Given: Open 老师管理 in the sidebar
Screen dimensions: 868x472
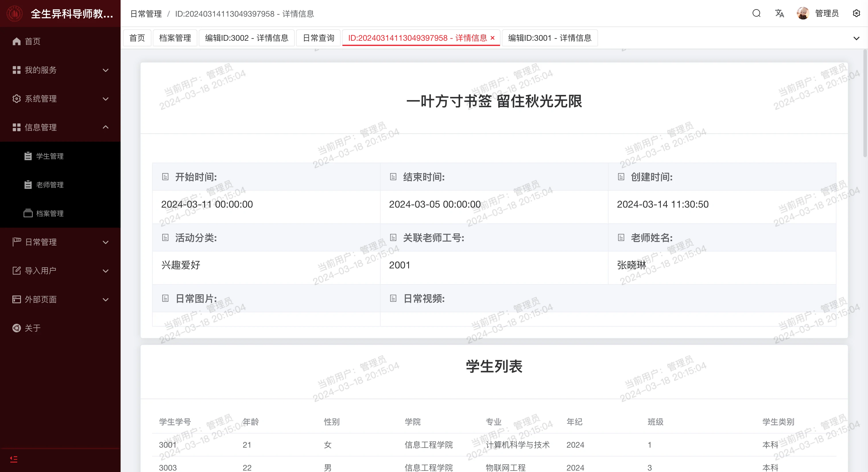Looking at the screenshot, I should pos(50,185).
